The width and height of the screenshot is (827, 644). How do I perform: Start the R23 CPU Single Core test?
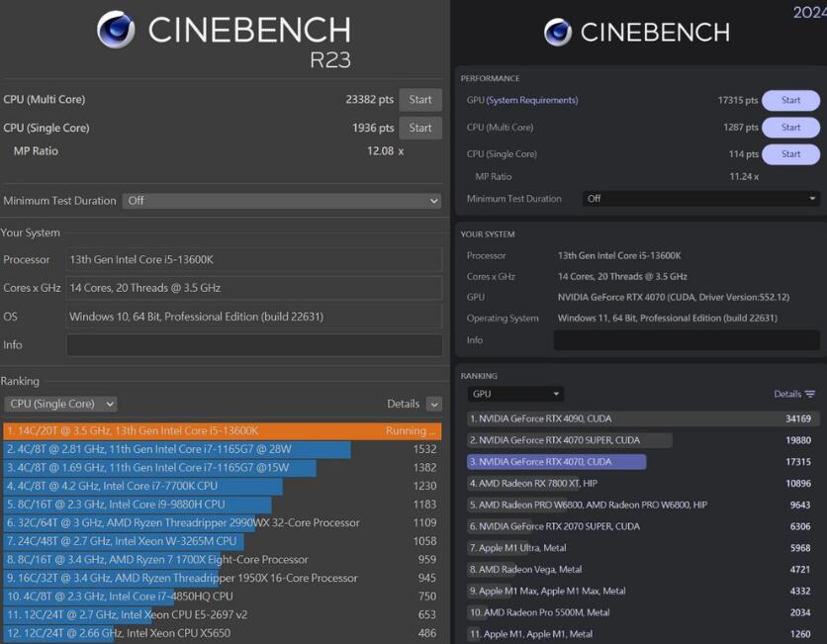pyautogui.click(x=420, y=128)
